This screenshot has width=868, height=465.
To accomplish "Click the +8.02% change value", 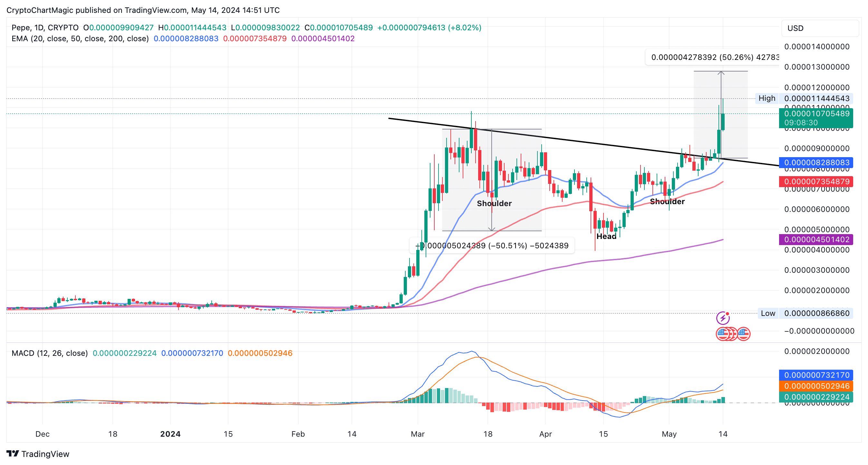I will pos(465,28).
